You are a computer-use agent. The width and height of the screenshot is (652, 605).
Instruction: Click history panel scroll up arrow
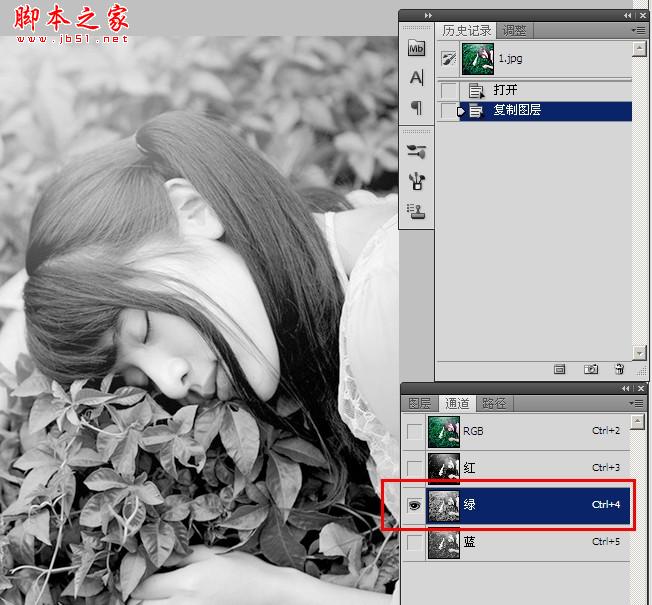point(639,49)
